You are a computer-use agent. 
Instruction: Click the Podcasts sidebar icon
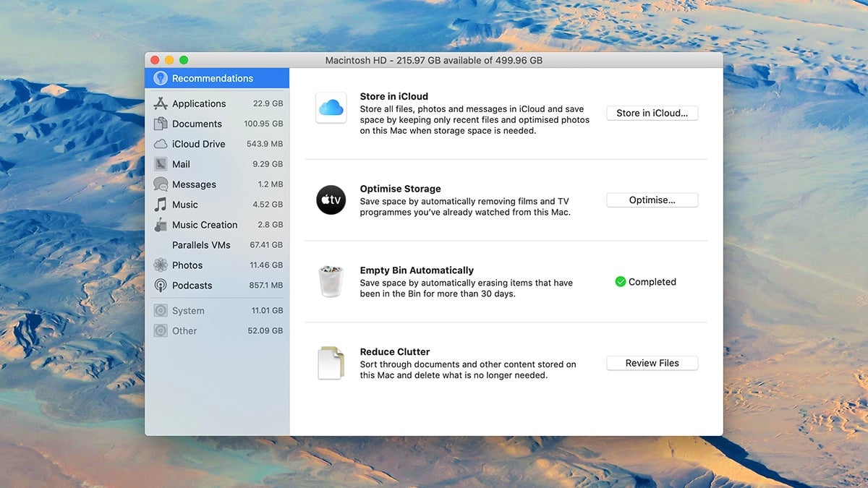tap(161, 285)
